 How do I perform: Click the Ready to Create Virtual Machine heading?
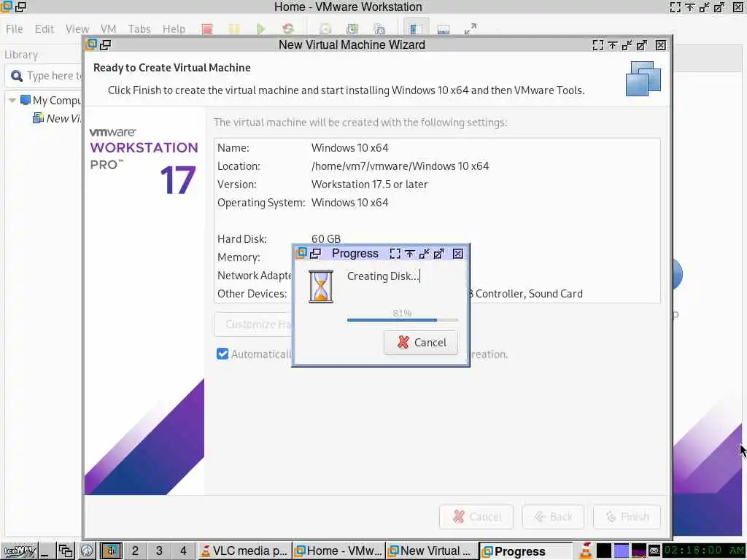pos(172,68)
